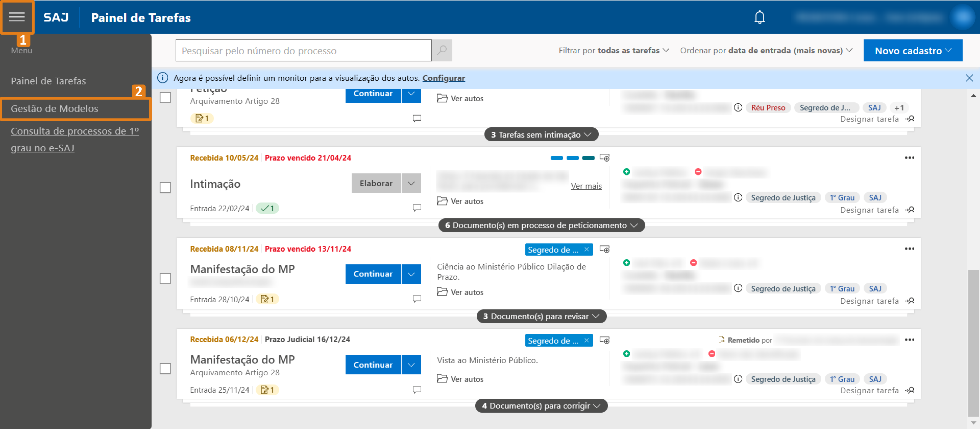
Task: Click the search magnifier icon
Action: tap(442, 50)
